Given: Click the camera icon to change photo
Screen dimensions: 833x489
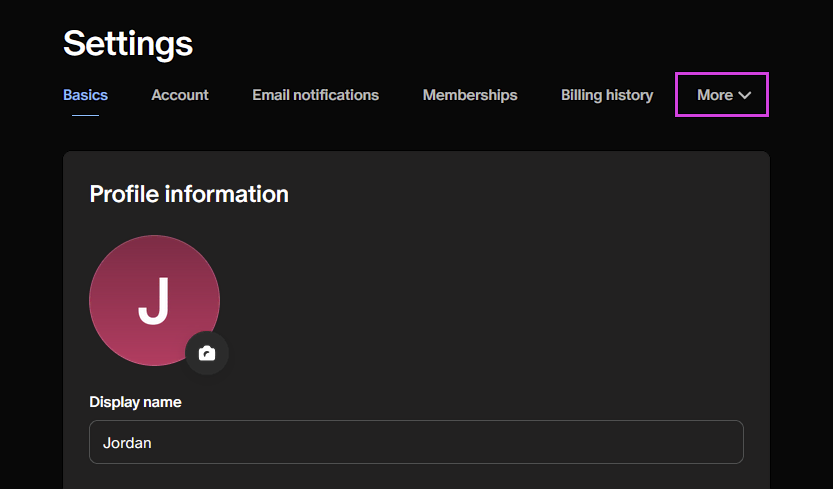Looking at the screenshot, I should tap(207, 353).
